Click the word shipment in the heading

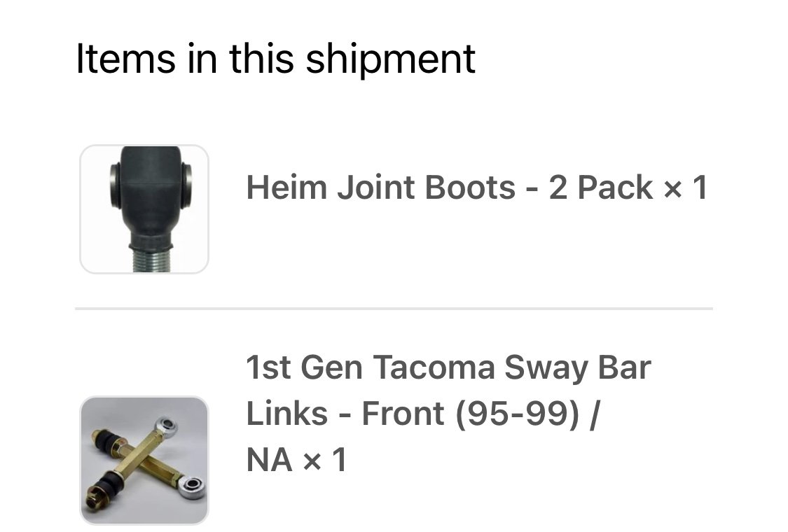tap(390, 59)
